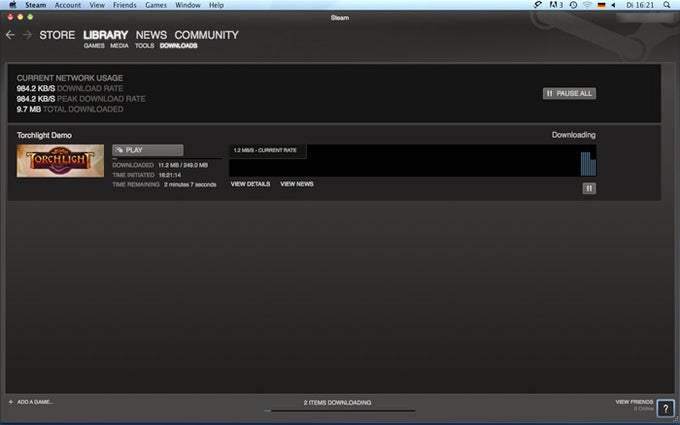
Task: Click the PLAY button for Torchlight Demo
Action: 147,150
